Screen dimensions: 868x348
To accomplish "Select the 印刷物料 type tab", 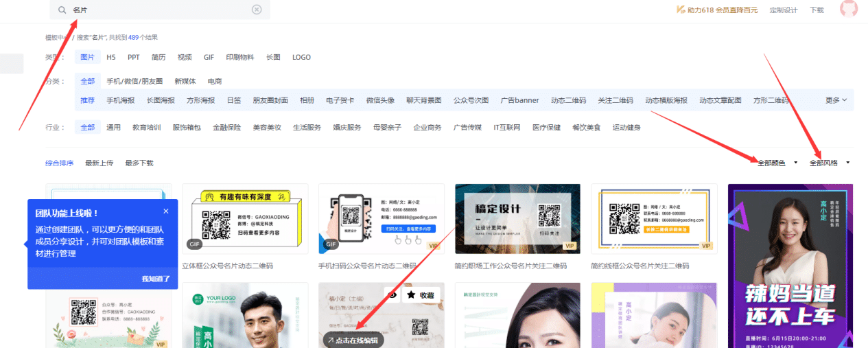I will (240, 58).
